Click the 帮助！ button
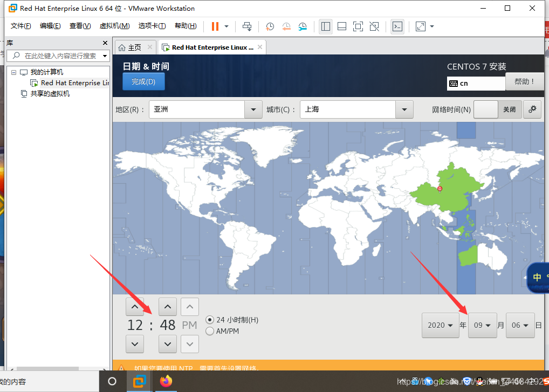The height and width of the screenshot is (392, 549). pyautogui.click(x=524, y=81)
